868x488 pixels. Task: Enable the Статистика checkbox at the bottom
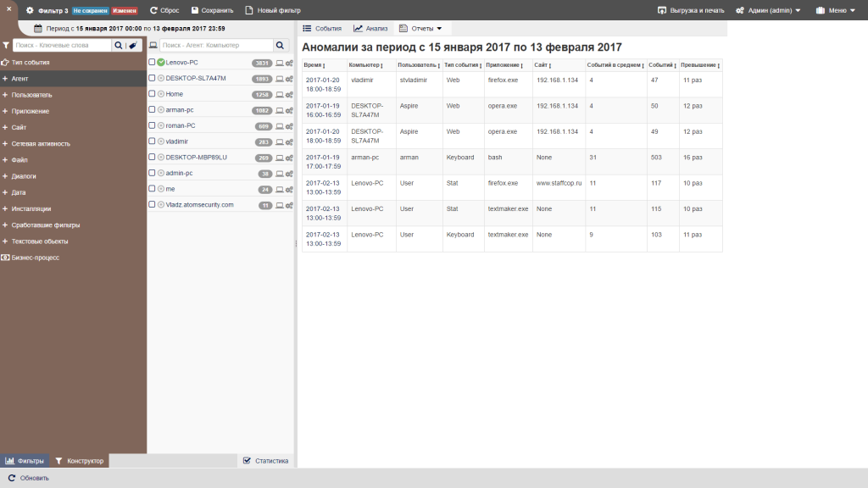(x=246, y=460)
